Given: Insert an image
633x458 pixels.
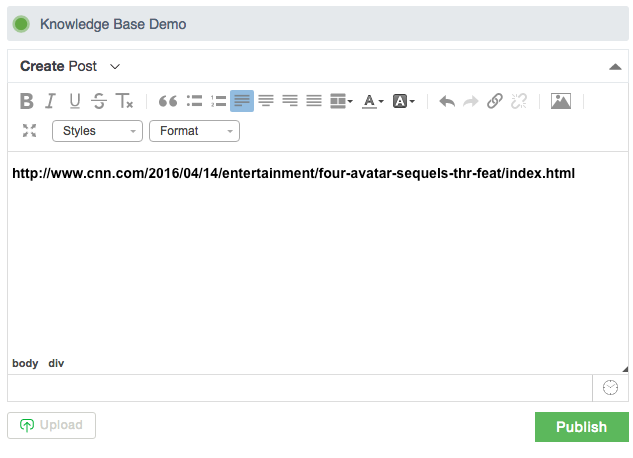Looking at the screenshot, I should pos(561,101).
